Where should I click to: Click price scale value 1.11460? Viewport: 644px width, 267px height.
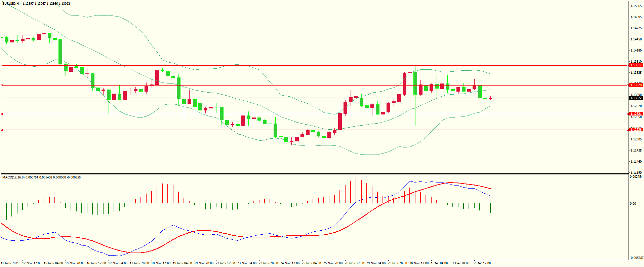[636, 162]
